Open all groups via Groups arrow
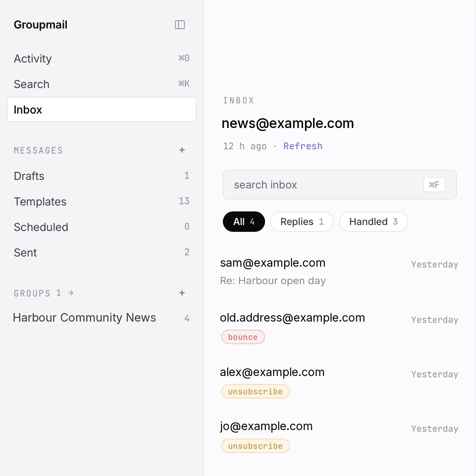Image resolution: width=476 pixels, height=476 pixels. tap(71, 293)
